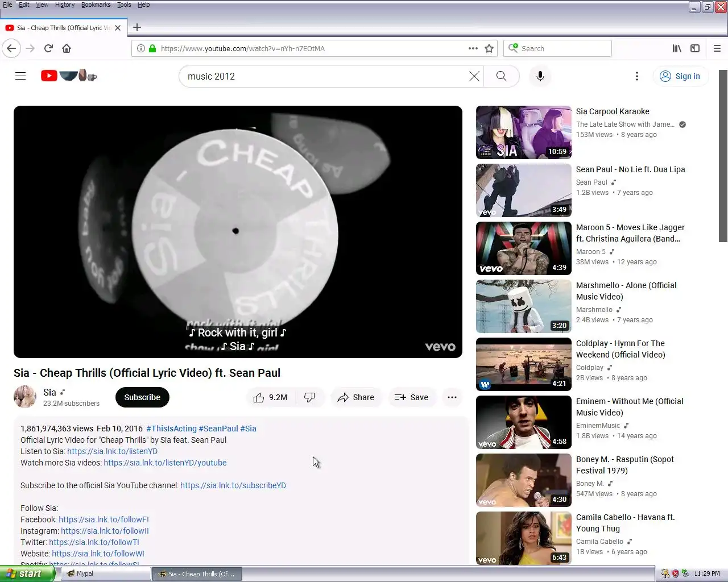Click the browser Forward arrow
Screen dimensions: 728x582
(30, 48)
